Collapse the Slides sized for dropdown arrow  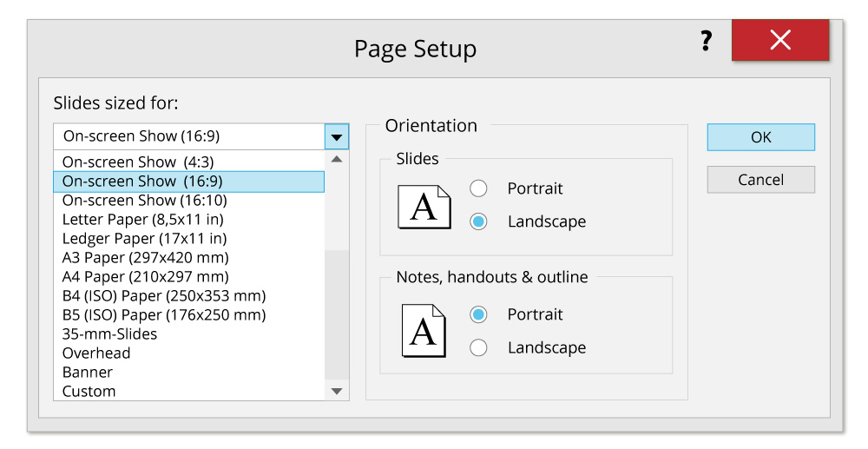pyautogui.click(x=337, y=136)
